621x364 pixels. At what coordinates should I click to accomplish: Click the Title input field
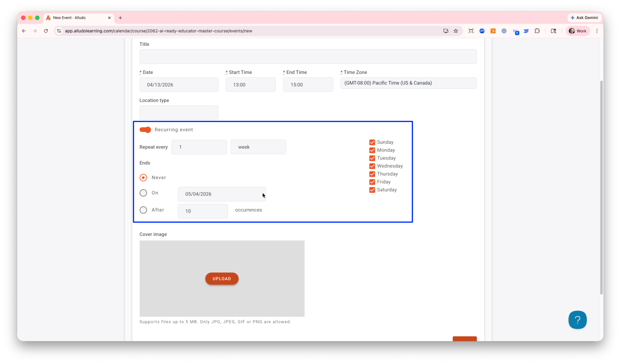click(308, 56)
